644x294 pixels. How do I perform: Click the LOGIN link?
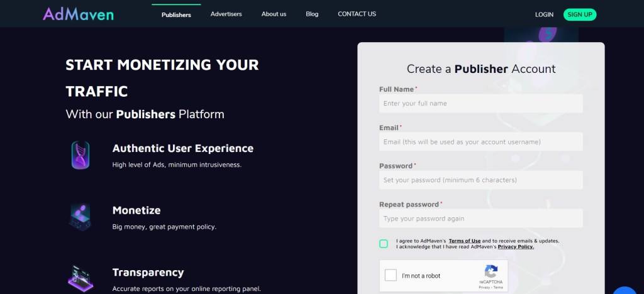(x=544, y=14)
